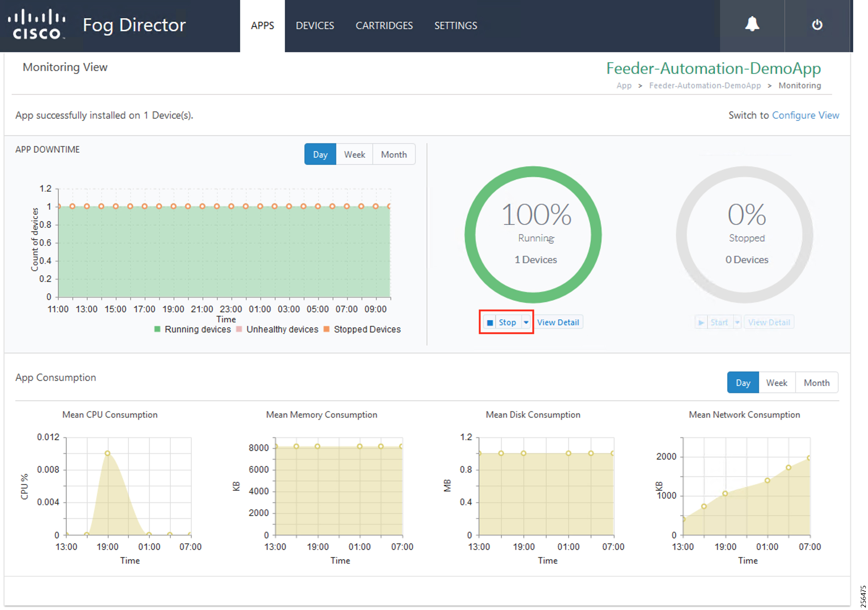The height and width of the screenshot is (610, 868).
Task: Switch to Configure View link
Action: [805, 115]
